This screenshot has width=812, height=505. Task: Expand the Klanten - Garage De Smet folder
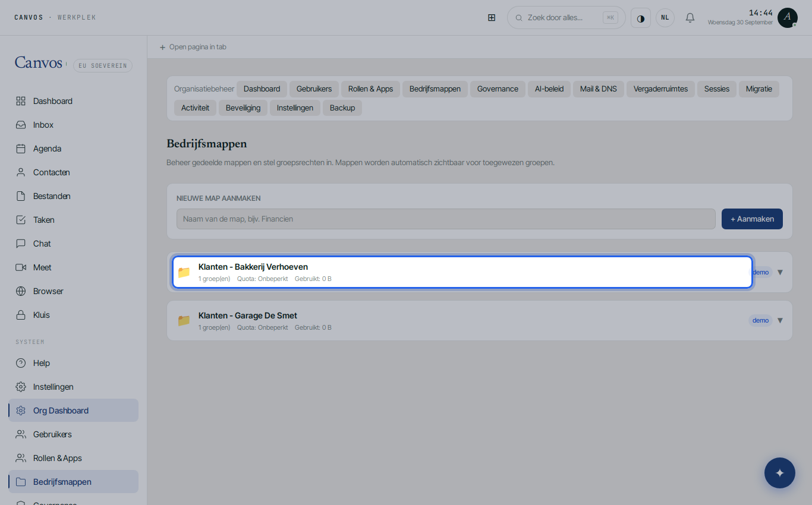[780, 320]
